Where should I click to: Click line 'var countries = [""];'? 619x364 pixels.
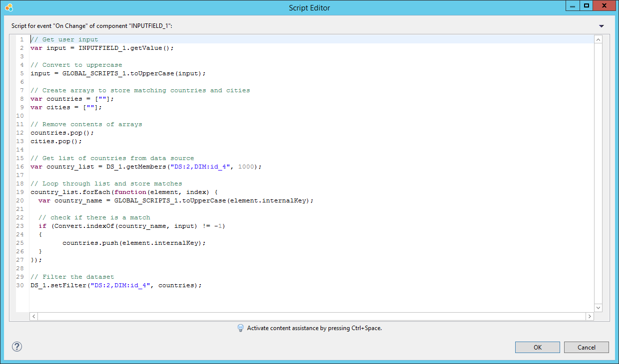pyautogui.click(x=72, y=99)
